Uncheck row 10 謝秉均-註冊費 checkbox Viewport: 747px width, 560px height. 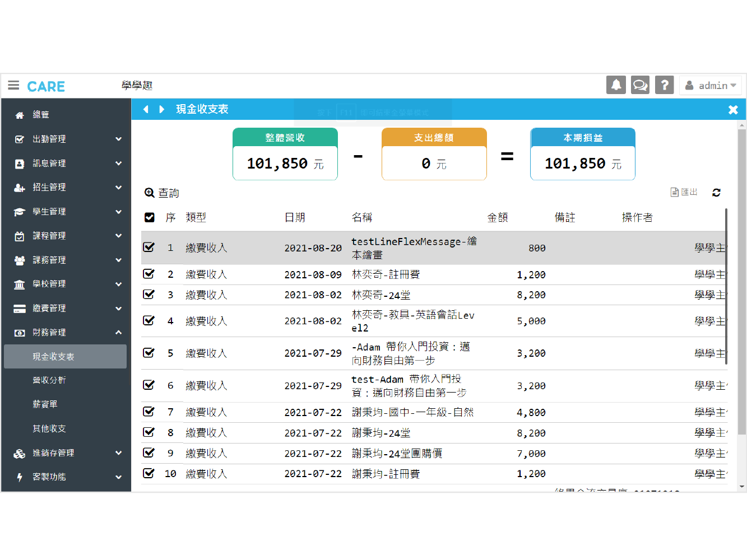click(149, 473)
